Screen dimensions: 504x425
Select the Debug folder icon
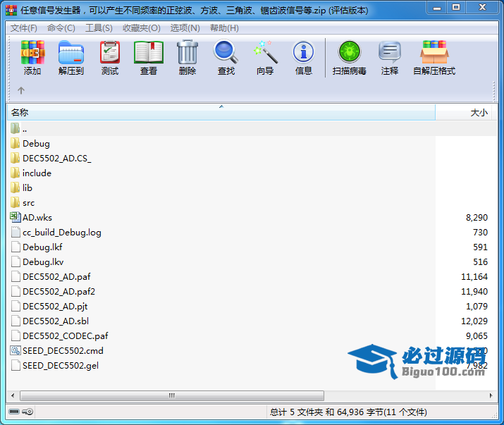15,143
